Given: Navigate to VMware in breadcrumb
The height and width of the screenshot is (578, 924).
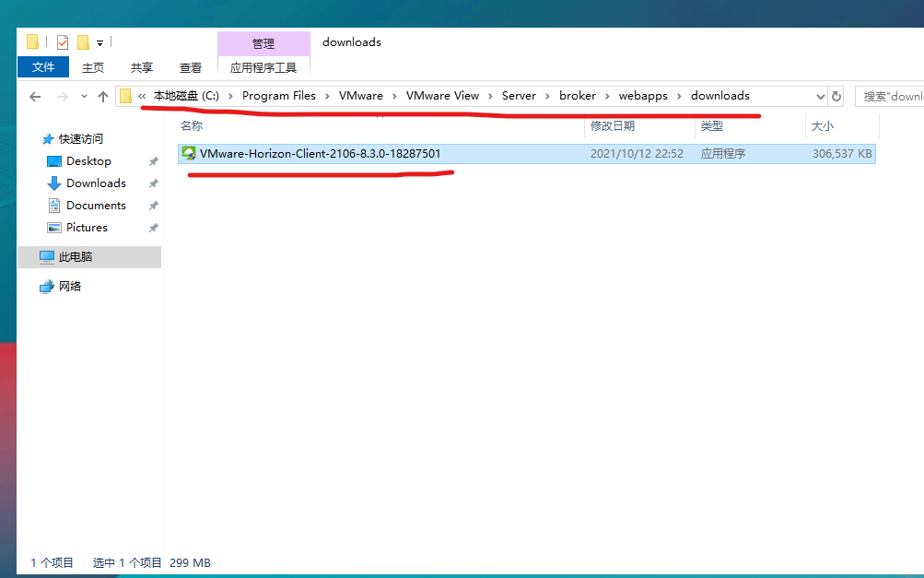Looking at the screenshot, I should coord(360,96).
